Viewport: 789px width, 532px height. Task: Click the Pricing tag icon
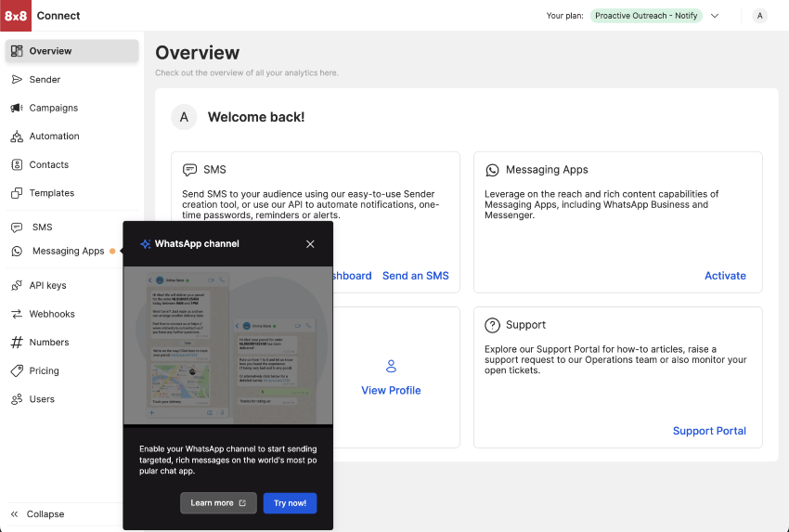[x=17, y=371]
